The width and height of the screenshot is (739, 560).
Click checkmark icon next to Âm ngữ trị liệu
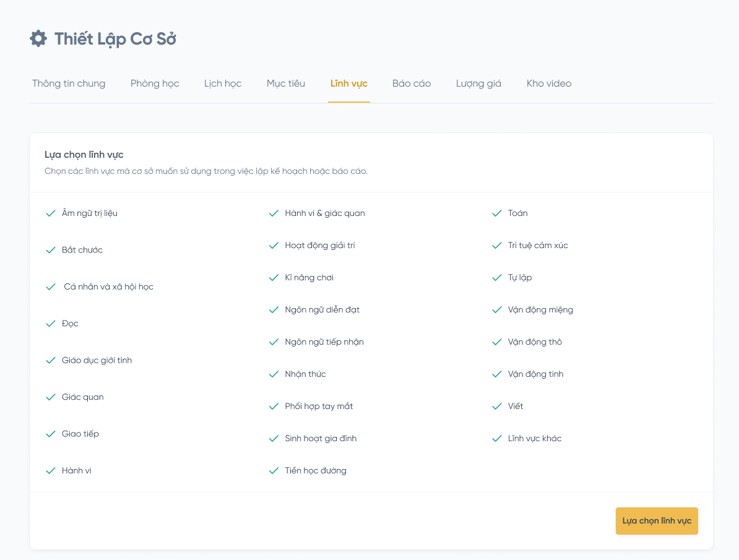[x=51, y=213]
